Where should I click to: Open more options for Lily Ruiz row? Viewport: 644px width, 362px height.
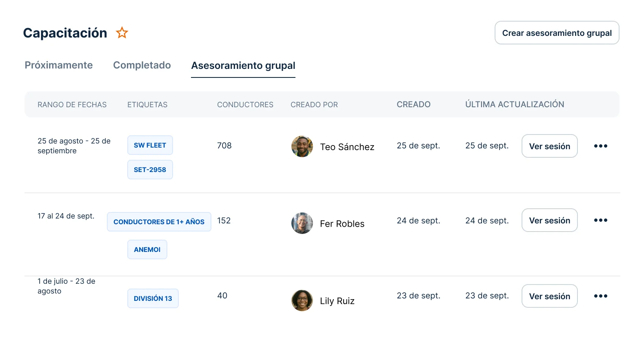coord(600,296)
